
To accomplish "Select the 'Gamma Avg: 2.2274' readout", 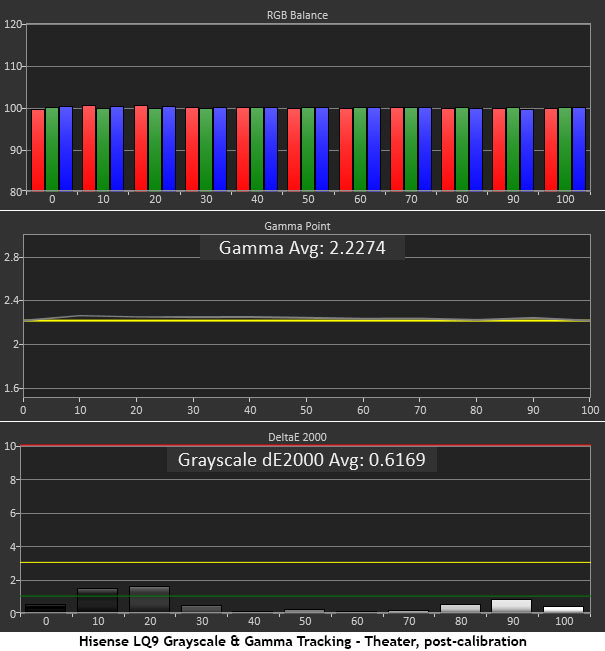I will pyautogui.click(x=302, y=248).
